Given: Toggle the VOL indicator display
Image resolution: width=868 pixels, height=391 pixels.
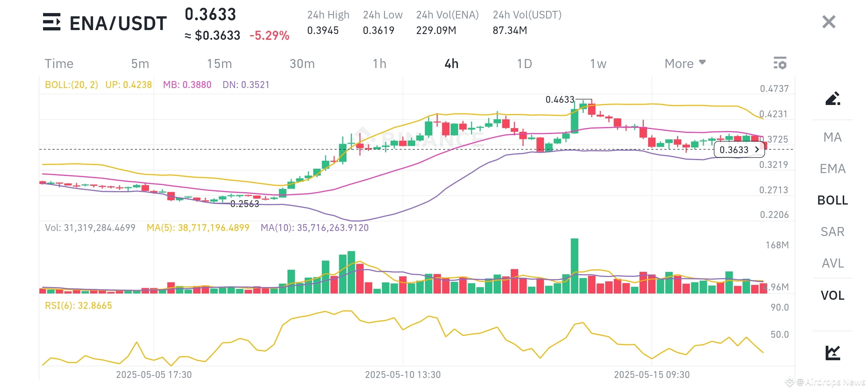Looking at the screenshot, I should coord(833,295).
